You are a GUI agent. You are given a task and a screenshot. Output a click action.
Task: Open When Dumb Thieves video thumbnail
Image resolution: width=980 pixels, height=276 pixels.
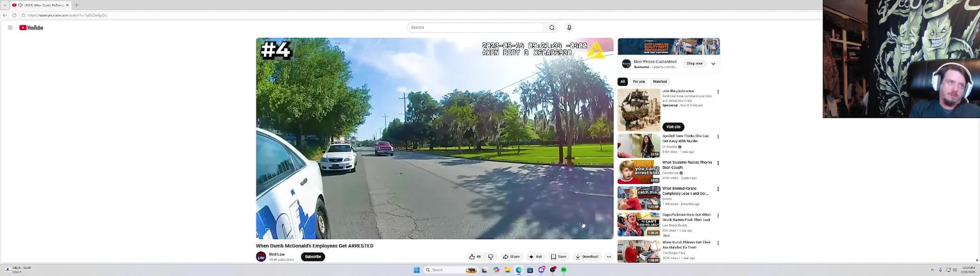[x=639, y=251]
